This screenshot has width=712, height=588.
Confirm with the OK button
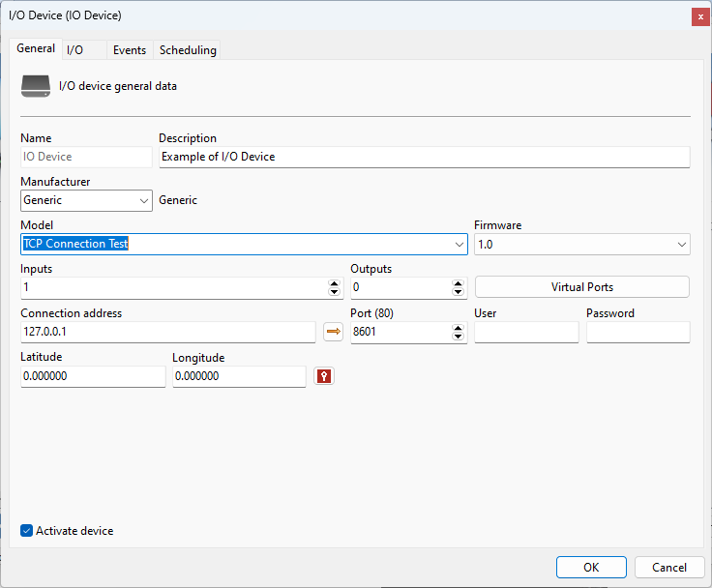point(591,567)
